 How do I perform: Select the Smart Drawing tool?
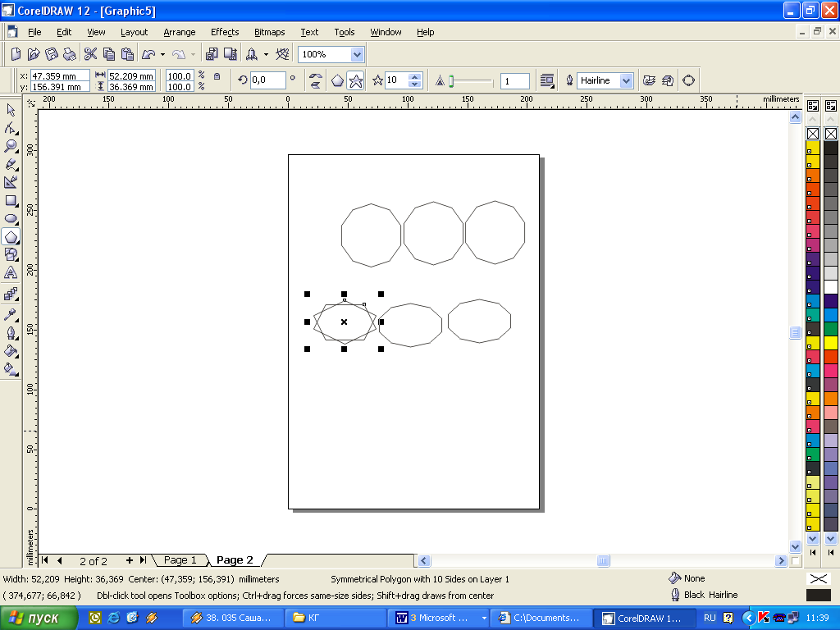11,182
